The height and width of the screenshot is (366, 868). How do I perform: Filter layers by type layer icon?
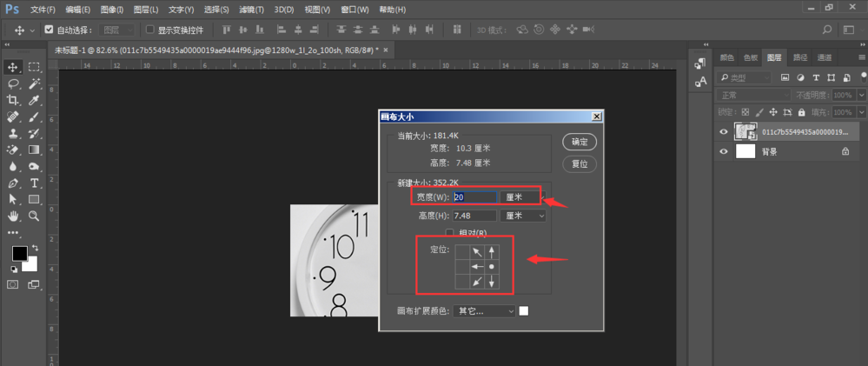coord(816,77)
